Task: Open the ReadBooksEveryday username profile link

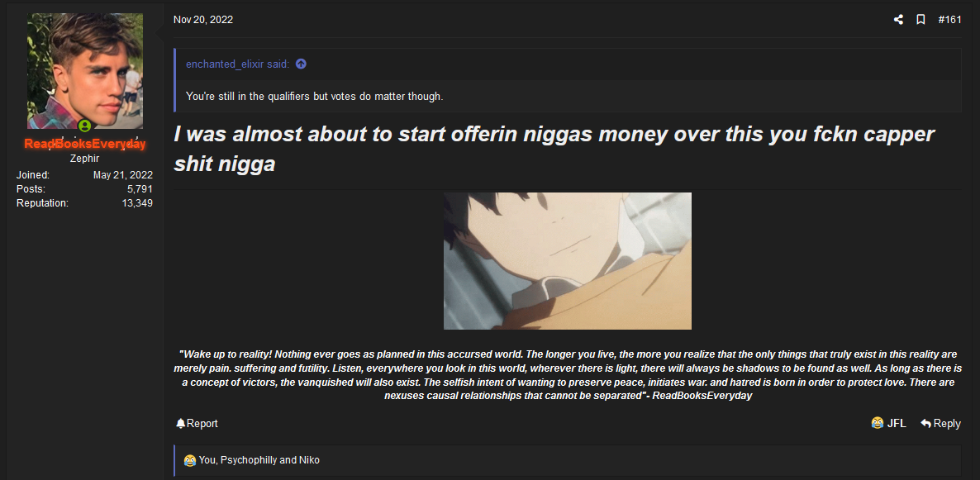Action: click(x=85, y=144)
